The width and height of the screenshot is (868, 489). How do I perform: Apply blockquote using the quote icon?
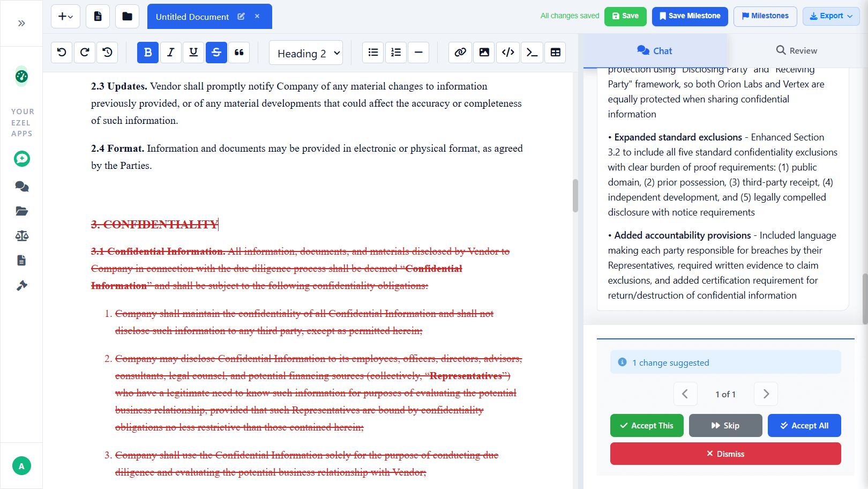[x=239, y=53]
